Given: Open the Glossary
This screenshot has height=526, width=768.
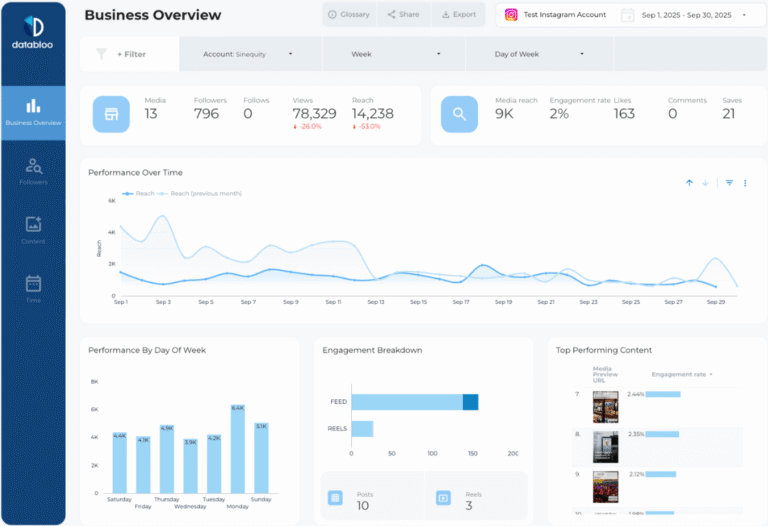Looking at the screenshot, I should point(349,15).
